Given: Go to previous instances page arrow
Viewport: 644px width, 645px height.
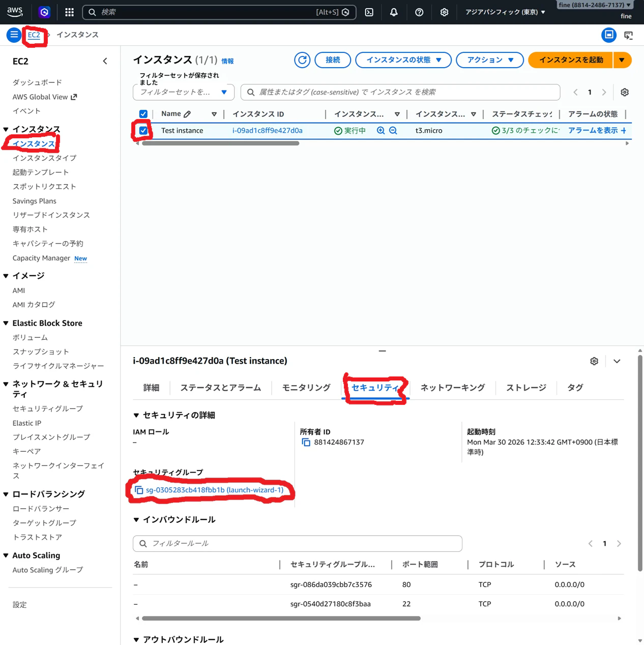Looking at the screenshot, I should point(575,92).
